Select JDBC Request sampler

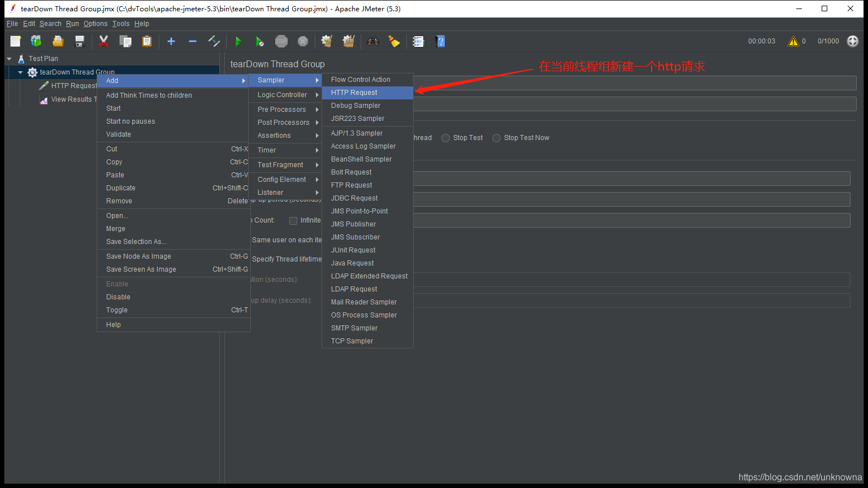367,198
